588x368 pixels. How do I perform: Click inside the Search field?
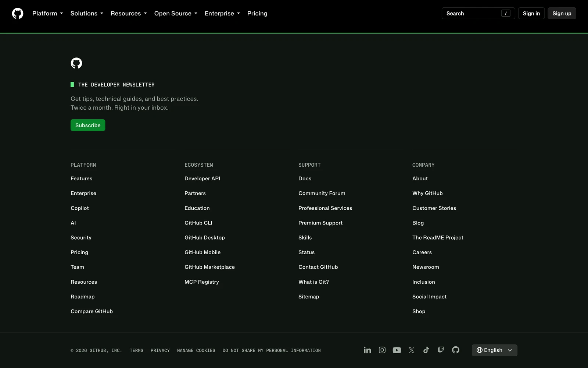(x=478, y=13)
